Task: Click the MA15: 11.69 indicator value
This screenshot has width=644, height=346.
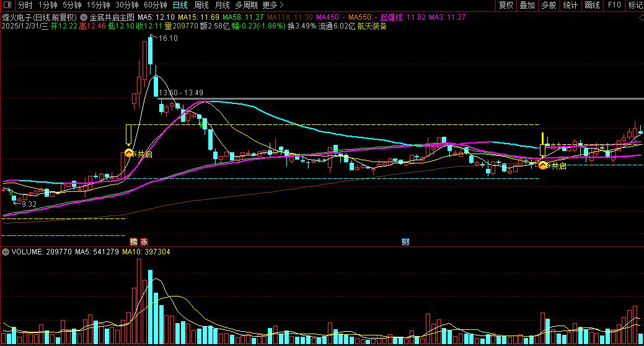Action: click(x=199, y=17)
